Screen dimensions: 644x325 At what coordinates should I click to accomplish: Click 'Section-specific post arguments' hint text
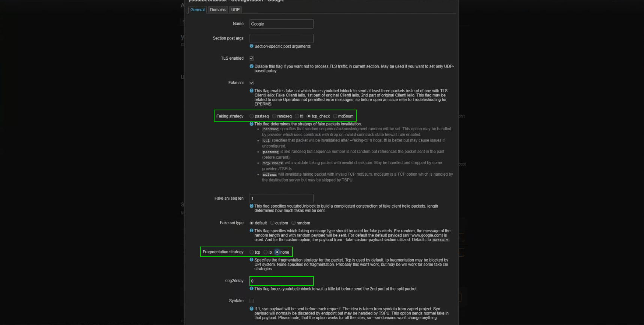click(x=282, y=47)
